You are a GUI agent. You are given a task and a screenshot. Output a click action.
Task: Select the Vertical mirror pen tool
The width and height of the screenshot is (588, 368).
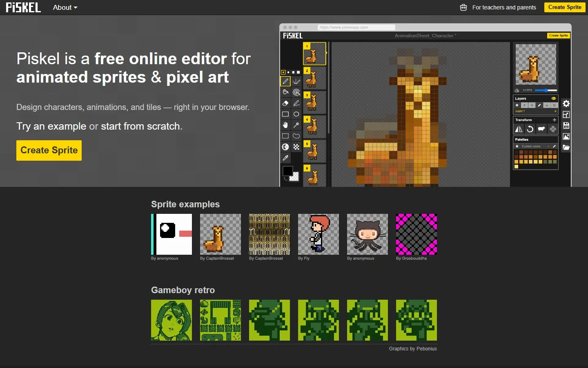[x=296, y=81]
